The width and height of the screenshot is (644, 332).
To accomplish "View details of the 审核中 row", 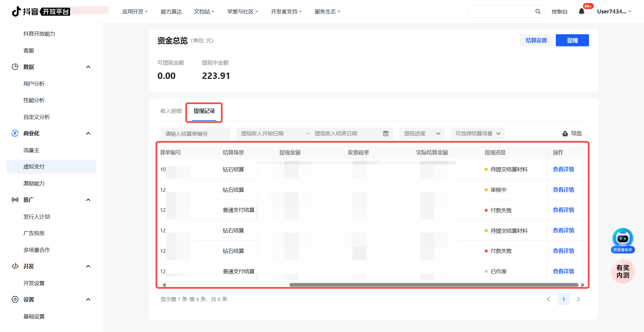I will pyautogui.click(x=563, y=190).
